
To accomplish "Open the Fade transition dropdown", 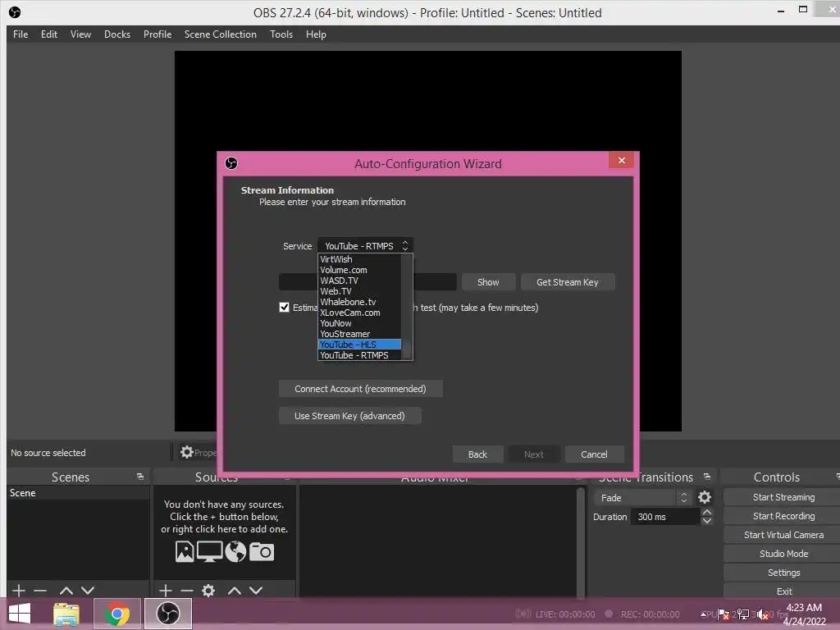I will tap(641, 498).
